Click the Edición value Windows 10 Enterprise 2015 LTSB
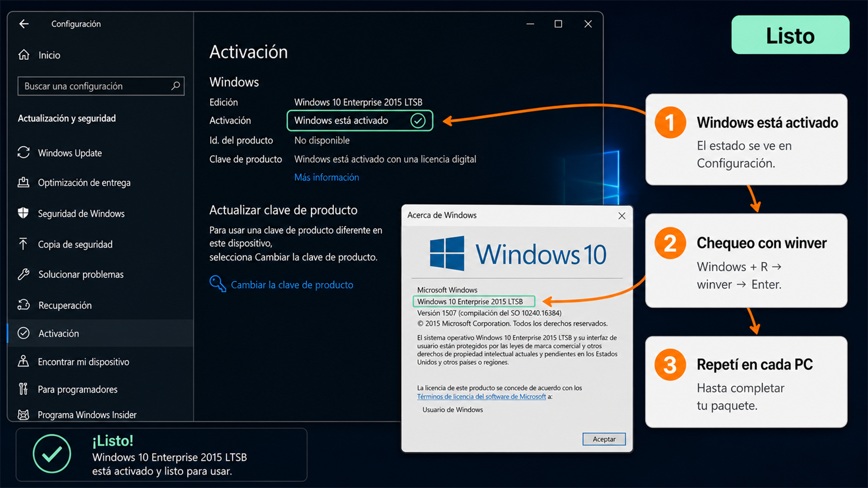Viewport: 868px width, 488px height. tap(358, 102)
